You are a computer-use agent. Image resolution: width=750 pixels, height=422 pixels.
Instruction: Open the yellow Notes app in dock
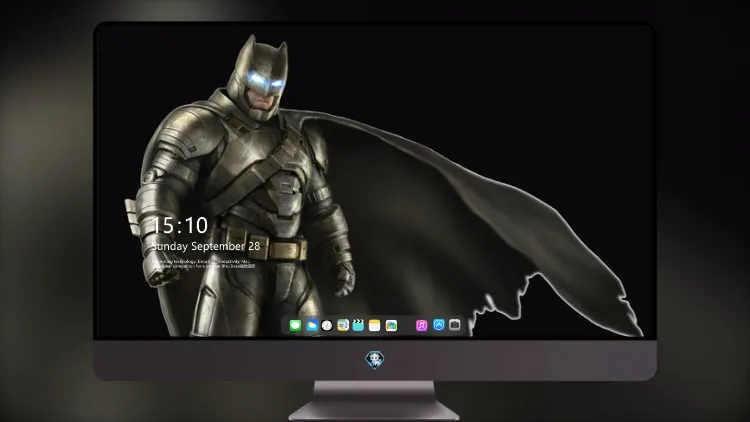[x=375, y=326]
